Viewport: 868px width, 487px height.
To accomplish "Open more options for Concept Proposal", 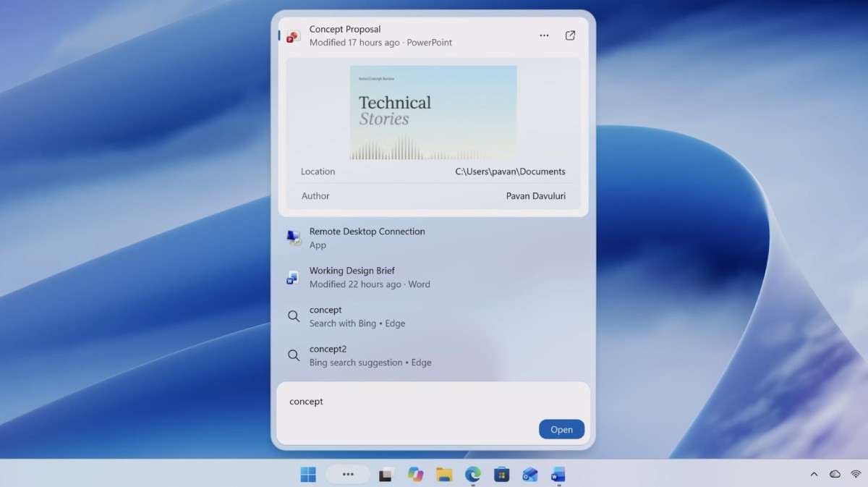I will pos(544,35).
